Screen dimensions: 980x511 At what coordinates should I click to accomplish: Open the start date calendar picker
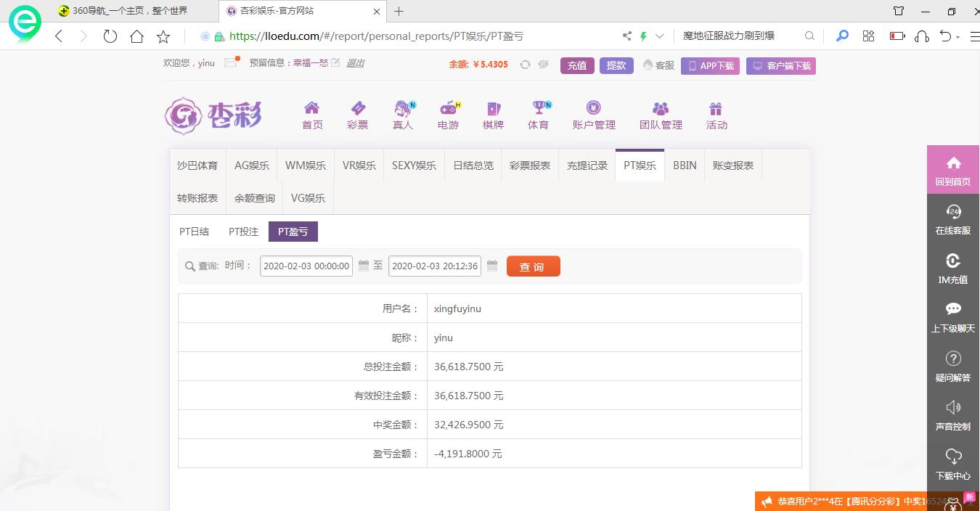[x=364, y=266]
